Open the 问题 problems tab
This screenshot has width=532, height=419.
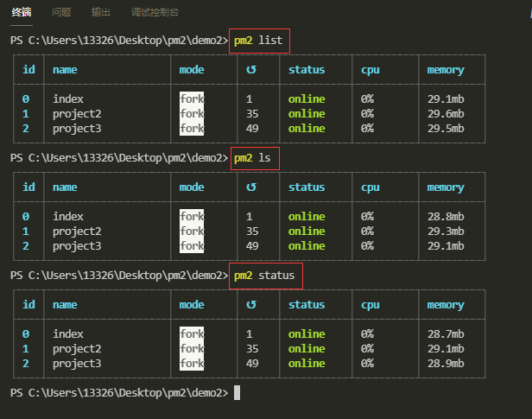click(61, 13)
